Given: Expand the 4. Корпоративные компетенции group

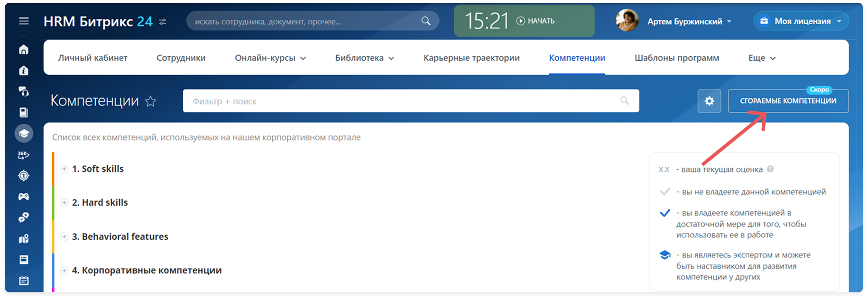Looking at the screenshot, I should coord(64,270).
